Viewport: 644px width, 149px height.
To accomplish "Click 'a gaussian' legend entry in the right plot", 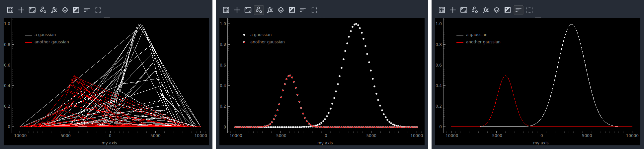I will 477,35.
